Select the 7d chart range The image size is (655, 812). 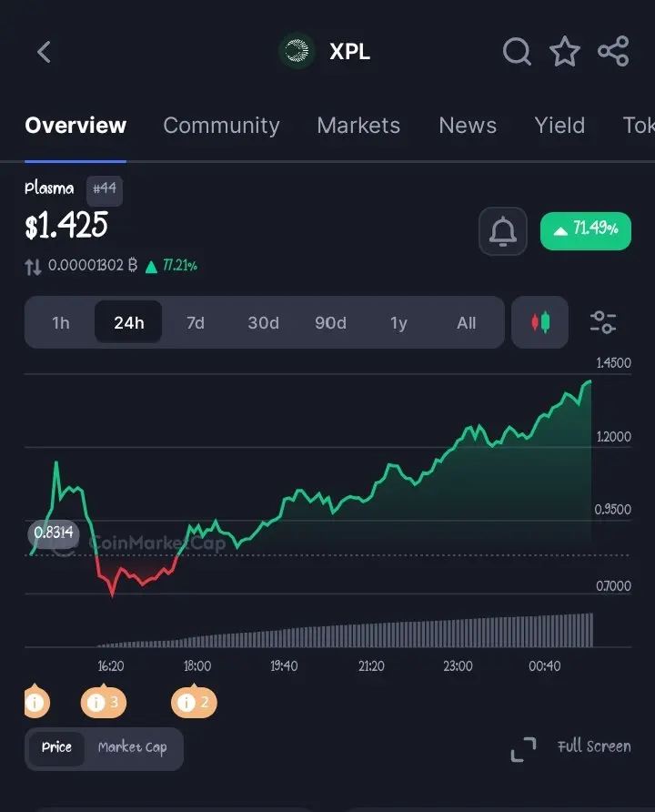click(x=196, y=322)
